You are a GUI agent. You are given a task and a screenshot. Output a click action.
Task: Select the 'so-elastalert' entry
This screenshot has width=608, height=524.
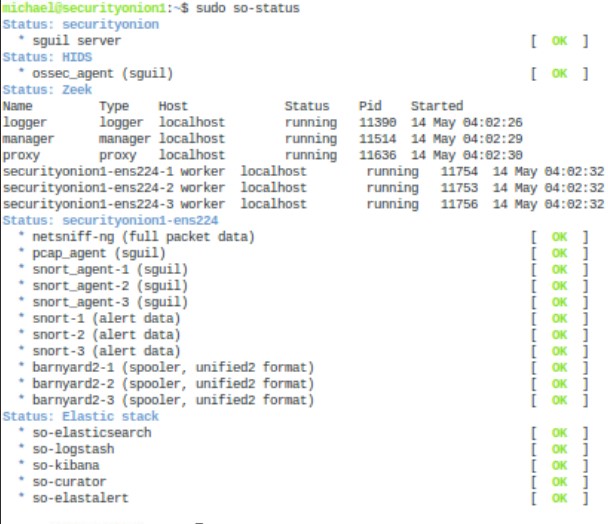[81, 498]
